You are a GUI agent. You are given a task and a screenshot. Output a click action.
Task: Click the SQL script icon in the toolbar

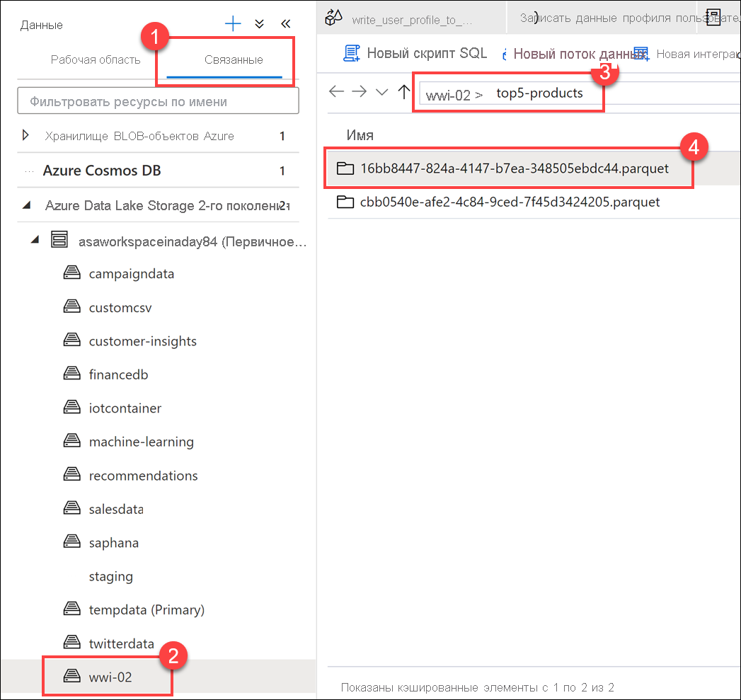click(351, 53)
